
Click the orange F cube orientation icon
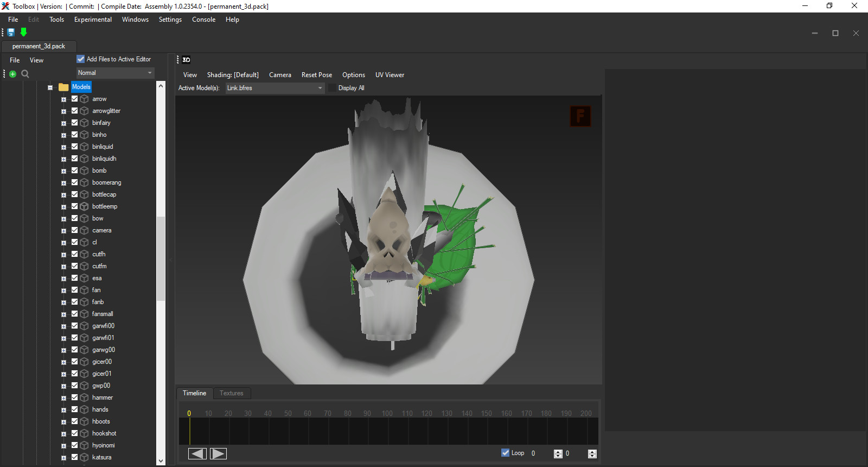click(580, 116)
